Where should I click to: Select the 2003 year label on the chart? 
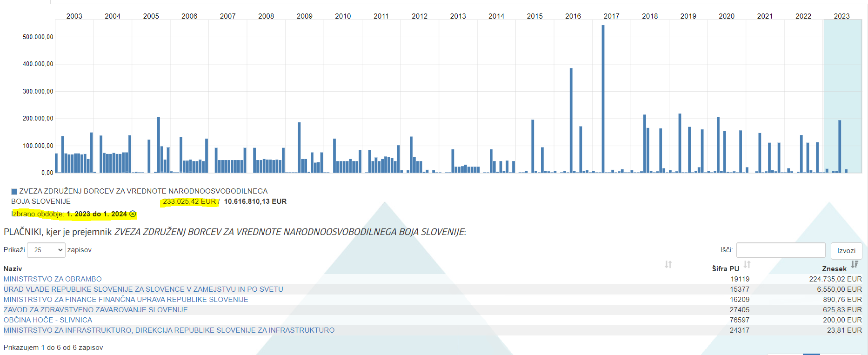[74, 16]
